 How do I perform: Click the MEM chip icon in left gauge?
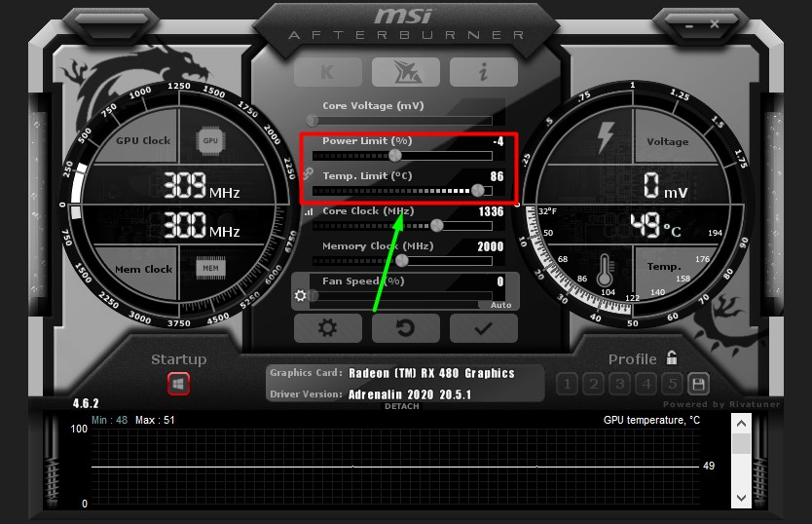[x=210, y=268]
